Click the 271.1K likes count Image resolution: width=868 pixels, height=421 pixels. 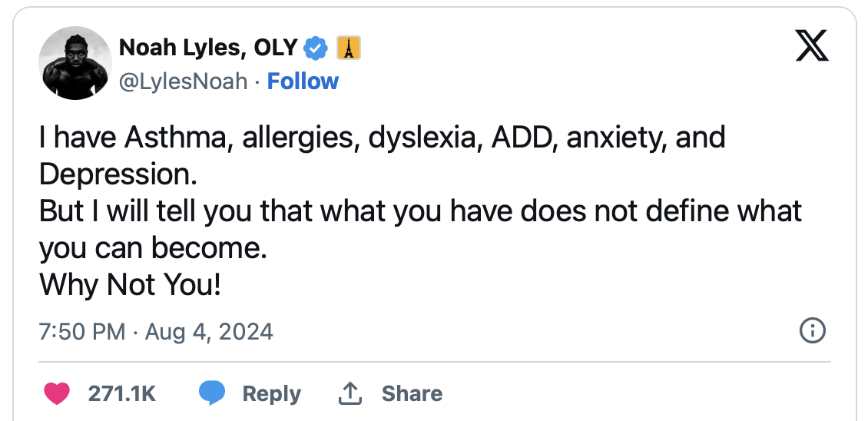tap(122, 393)
